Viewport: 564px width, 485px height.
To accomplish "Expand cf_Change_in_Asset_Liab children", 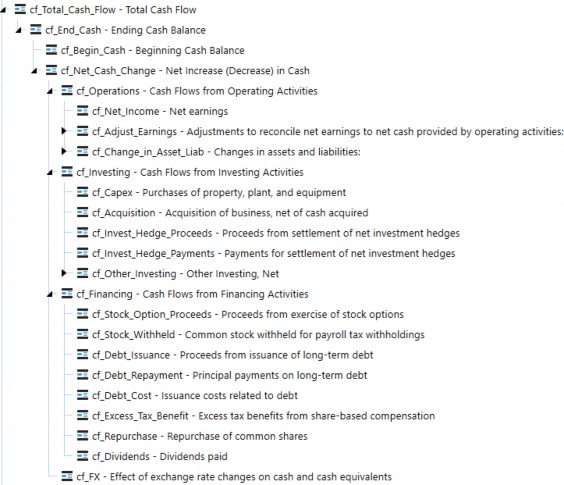I will point(64,151).
